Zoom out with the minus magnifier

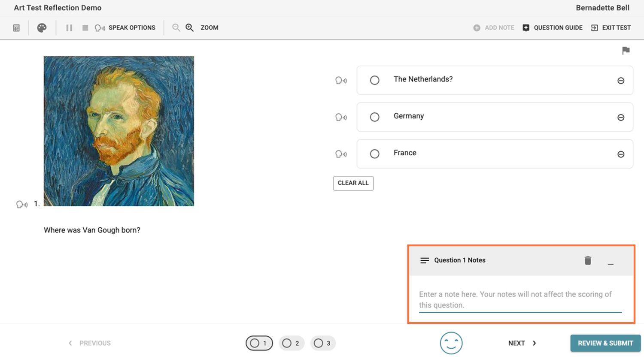point(176,28)
